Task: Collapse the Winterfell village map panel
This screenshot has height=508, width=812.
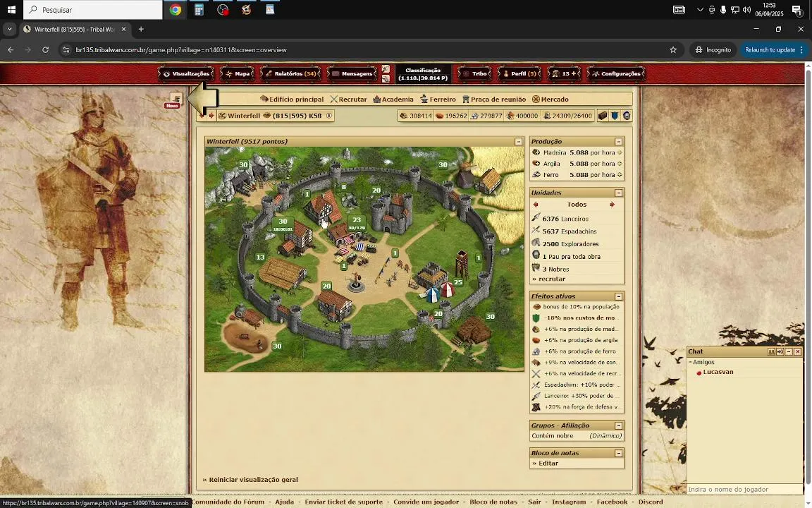Action: (518, 142)
